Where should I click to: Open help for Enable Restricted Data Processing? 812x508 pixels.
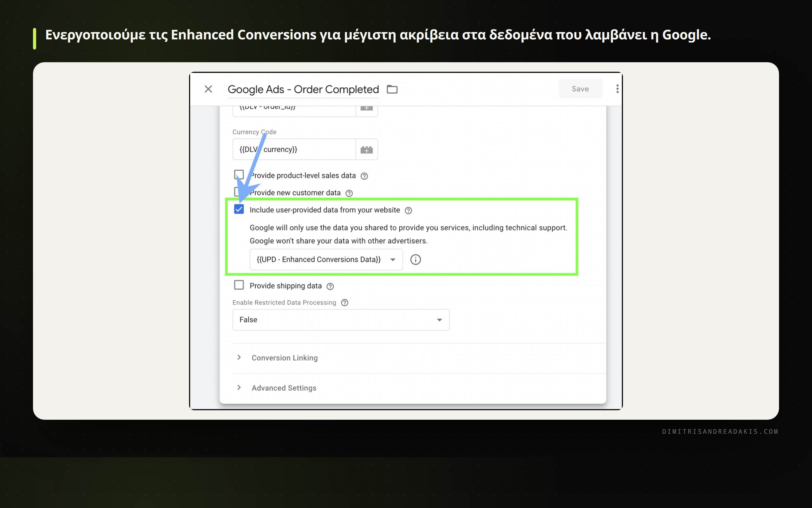tap(344, 303)
